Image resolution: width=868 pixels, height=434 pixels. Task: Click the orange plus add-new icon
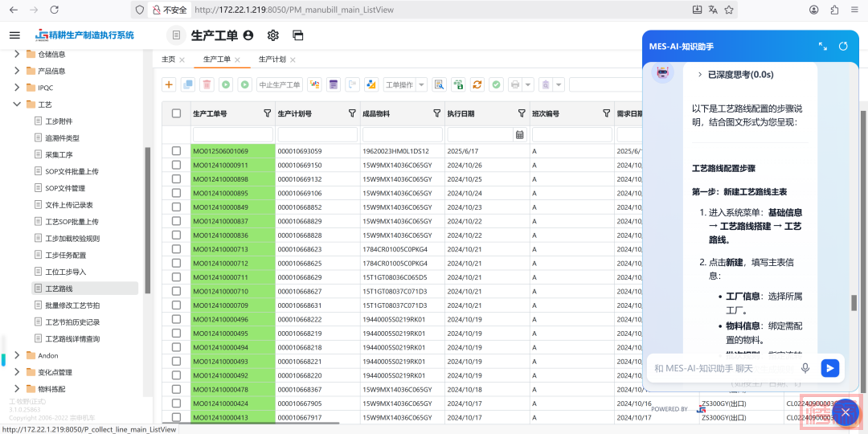tap(169, 84)
